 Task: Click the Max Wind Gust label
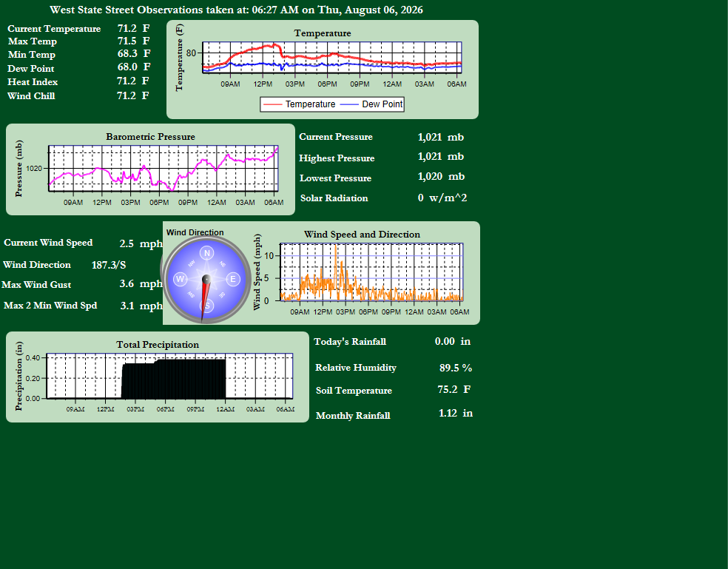[x=36, y=285]
